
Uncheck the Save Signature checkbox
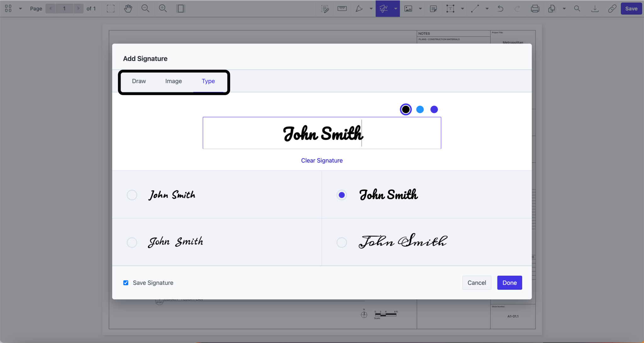pos(125,283)
